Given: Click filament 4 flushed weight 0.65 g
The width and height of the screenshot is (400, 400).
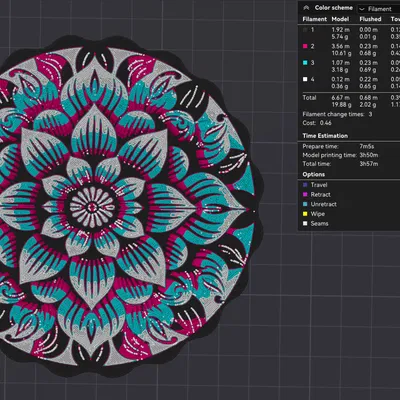Looking at the screenshot, I should click(368, 86).
